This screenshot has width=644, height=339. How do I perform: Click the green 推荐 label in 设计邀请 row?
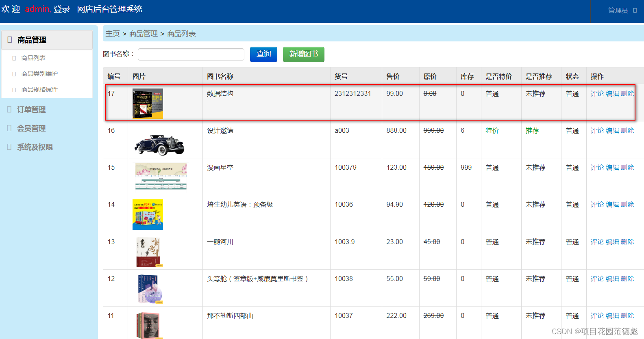click(x=532, y=131)
